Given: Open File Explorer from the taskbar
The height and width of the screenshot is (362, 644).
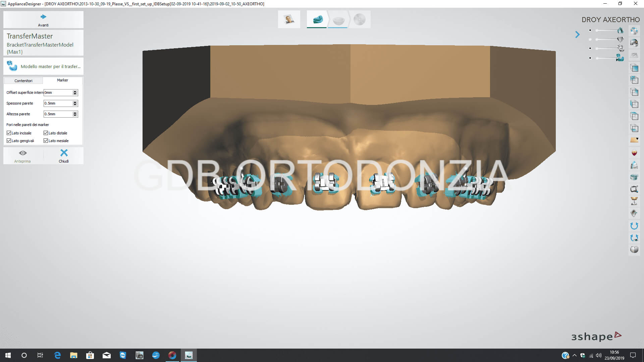Looking at the screenshot, I should [x=73, y=355].
